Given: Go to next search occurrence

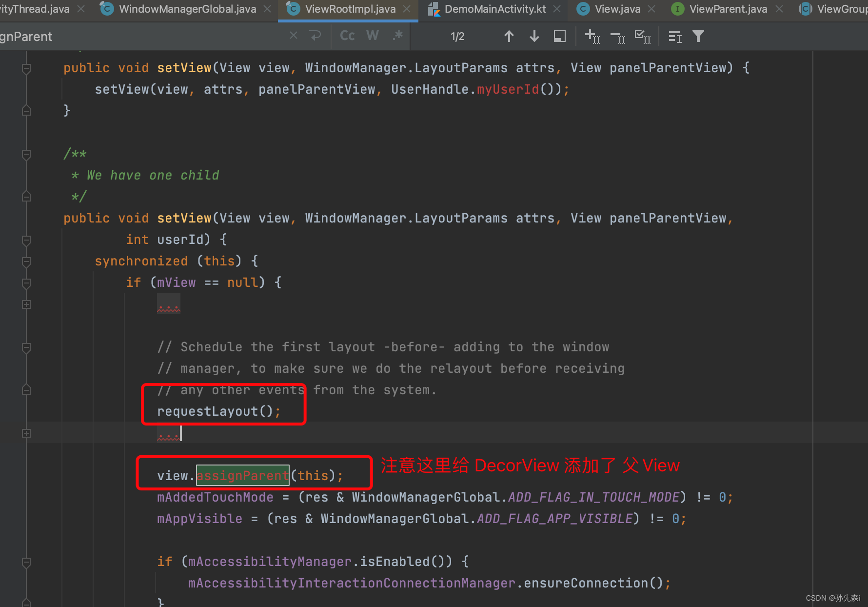Looking at the screenshot, I should click(x=534, y=36).
